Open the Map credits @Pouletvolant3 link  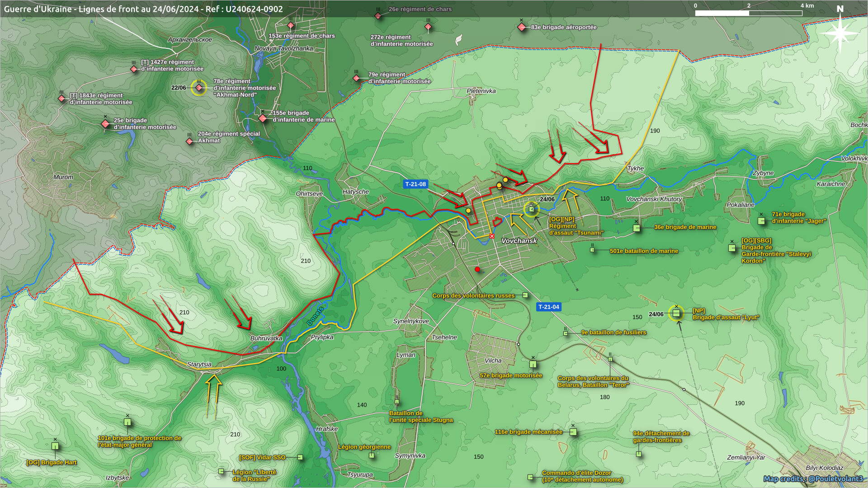click(x=813, y=479)
